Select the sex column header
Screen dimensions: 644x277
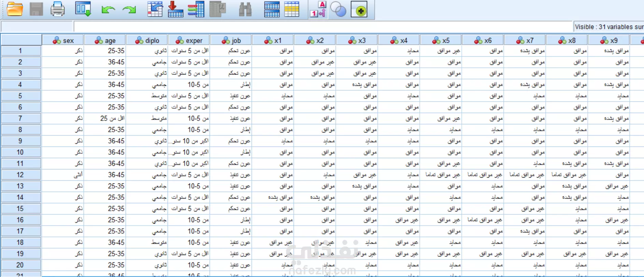click(63, 40)
